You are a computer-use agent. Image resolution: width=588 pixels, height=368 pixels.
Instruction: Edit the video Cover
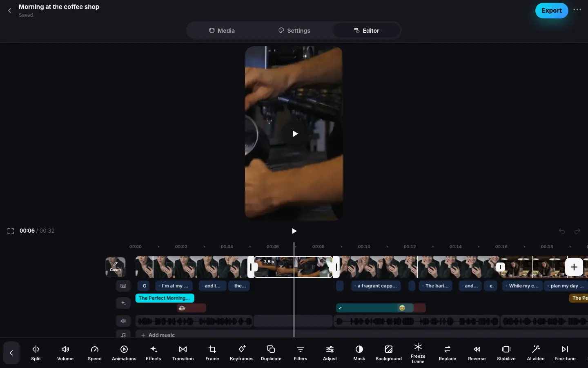116,267
